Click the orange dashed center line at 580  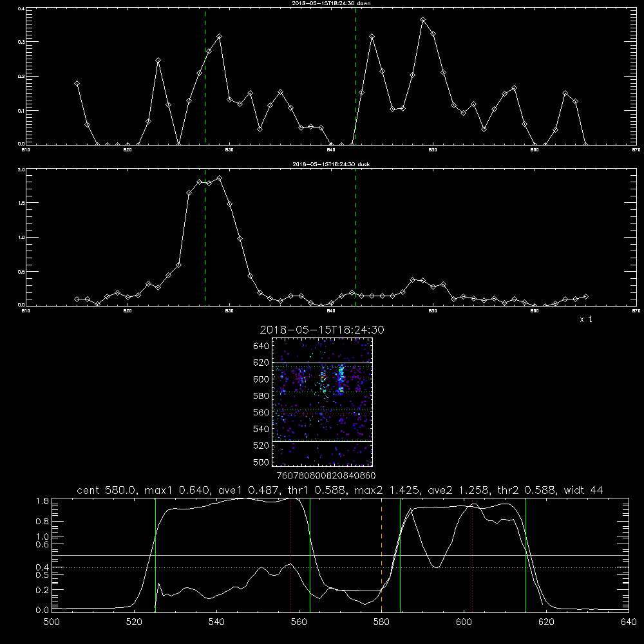point(381,555)
